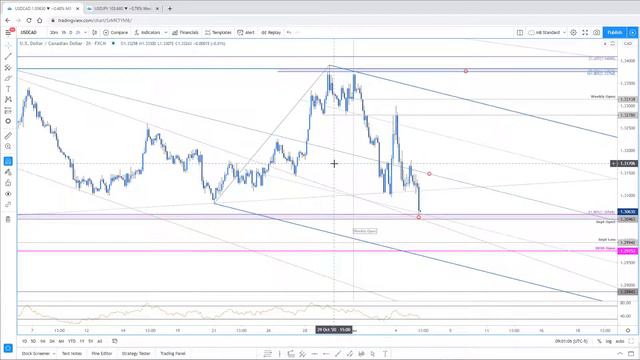Image resolution: width=640 pixels, height=360 pixels.
Task: Open a new browser tab
Action: tap(170, 8)
